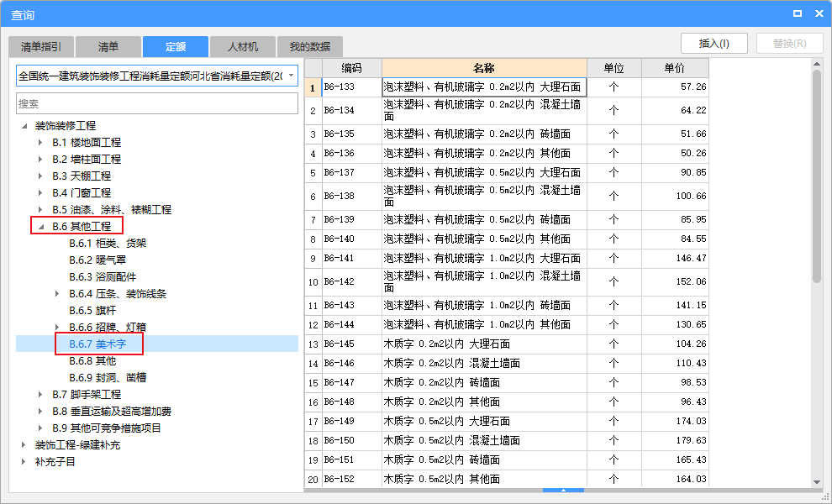Click the price value 152.06
The image size is (832, 504).
click(691, 281)
